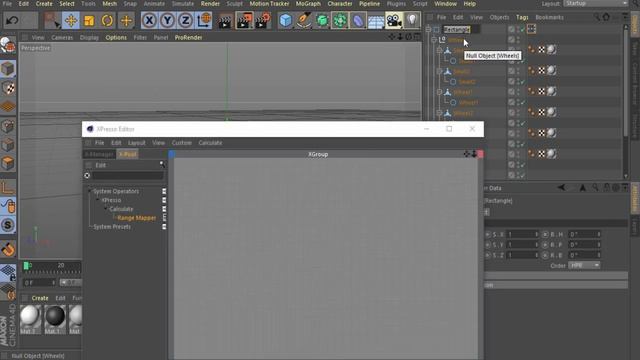Open Calculate menu in XPresso Editor
640x360 pixels.
pyautogui.click(x=210, y=143)
